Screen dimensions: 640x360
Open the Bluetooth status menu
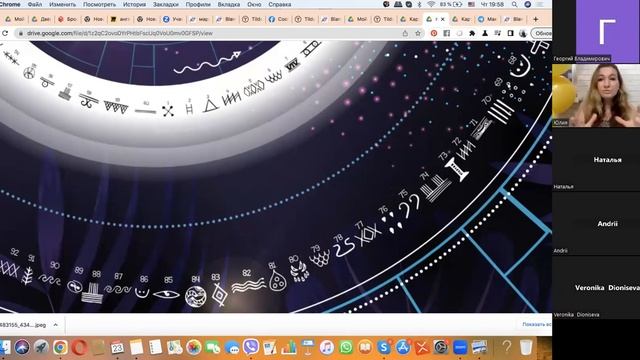tap(419, 4)
